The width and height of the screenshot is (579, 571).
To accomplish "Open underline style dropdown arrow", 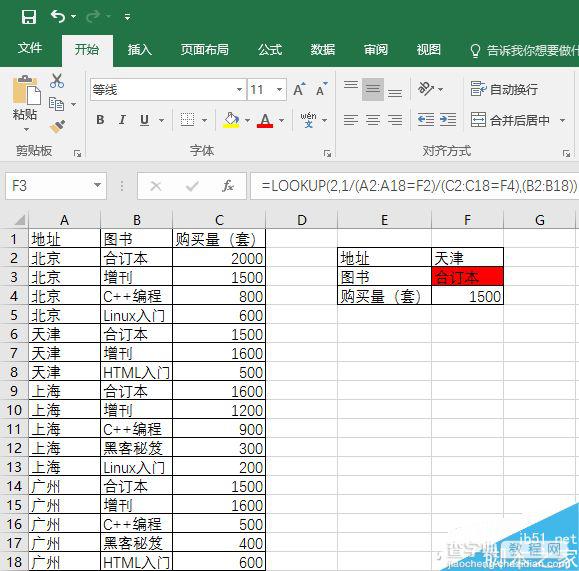I will tap(161, 120).
